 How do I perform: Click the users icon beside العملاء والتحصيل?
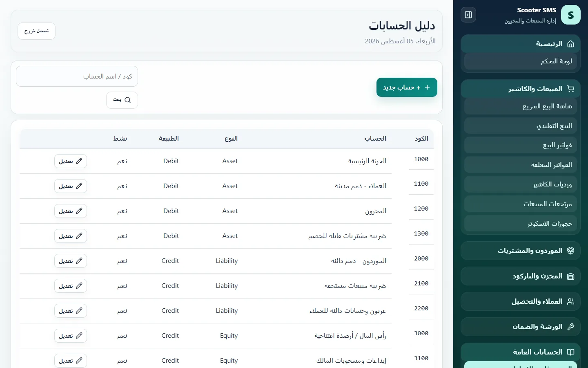click(x=571, y=301)
